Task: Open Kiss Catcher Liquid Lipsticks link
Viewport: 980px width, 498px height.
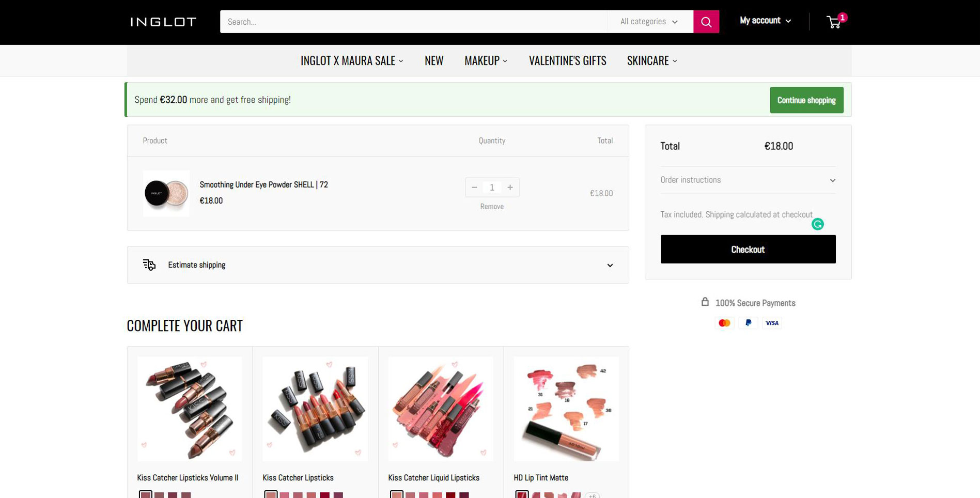Action: tap(434, 478)
